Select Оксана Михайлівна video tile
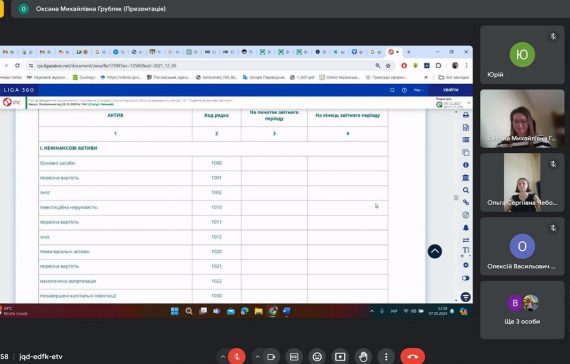This screenshot has width=570, height=364. [522, 119]
